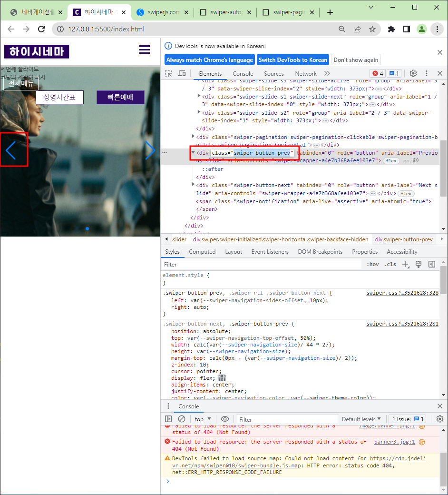Open a new browser tab
This screenshot has height=495, width=448.
[x=330, y=12]
